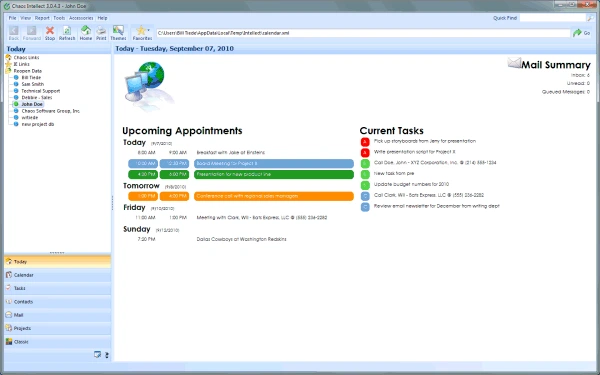Viewport: 600px width, 375px height.
Task: Select Technical Support in the tree
Action: pos(41,91)
